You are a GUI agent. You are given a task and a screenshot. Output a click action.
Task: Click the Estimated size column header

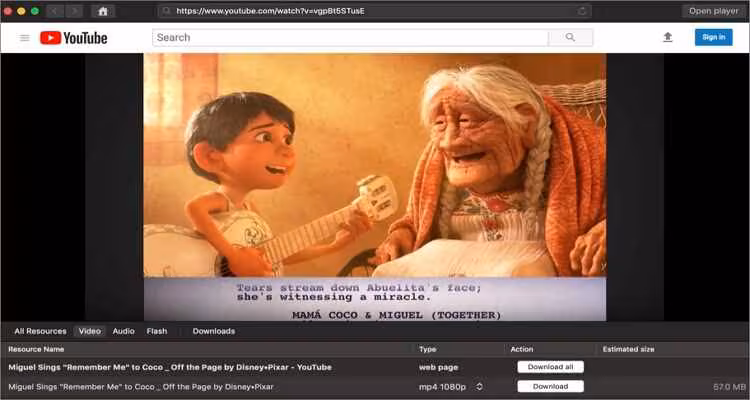pyautogui.click(x=629, y=349)
